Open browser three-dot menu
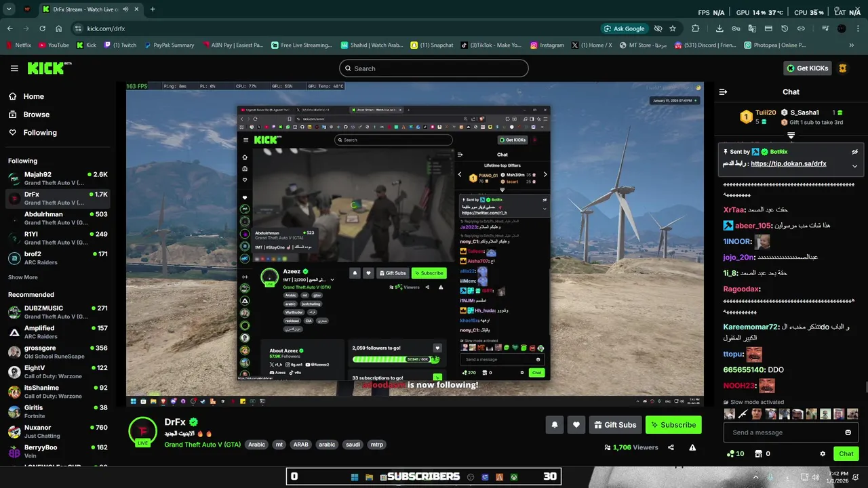 click(x=859, y=28)
